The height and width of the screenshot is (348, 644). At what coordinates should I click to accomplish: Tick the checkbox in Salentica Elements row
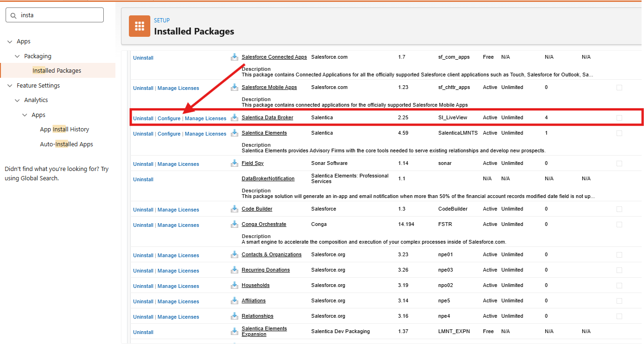[619, 133]
